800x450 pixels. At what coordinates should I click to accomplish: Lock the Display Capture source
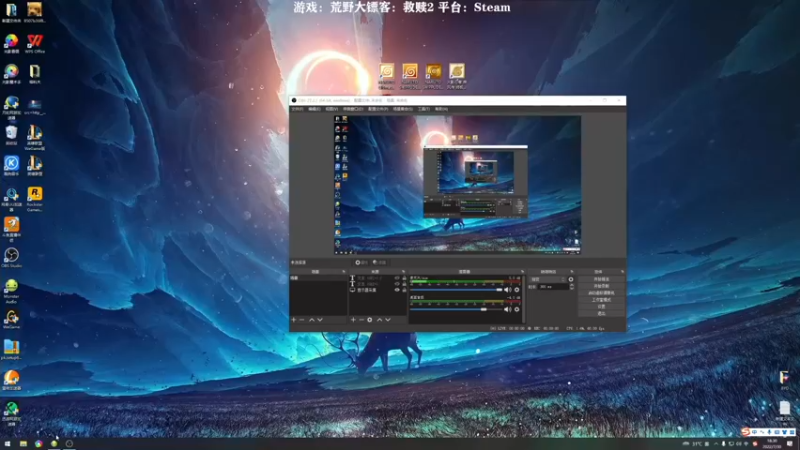coord(404,290)
